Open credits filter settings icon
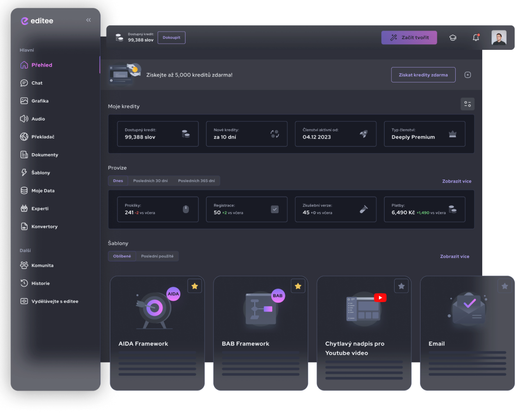Screen dimensions: 532x414 (x=467, y=104)
